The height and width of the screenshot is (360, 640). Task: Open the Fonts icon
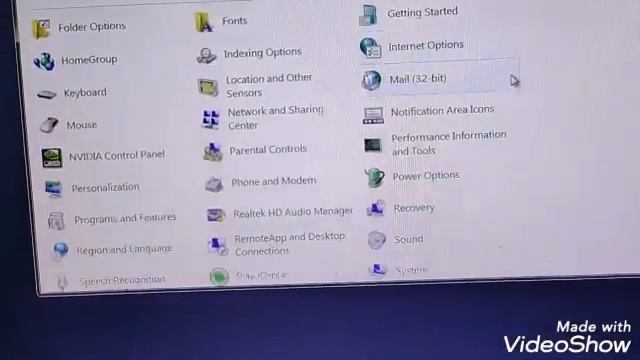click(204, 22)
